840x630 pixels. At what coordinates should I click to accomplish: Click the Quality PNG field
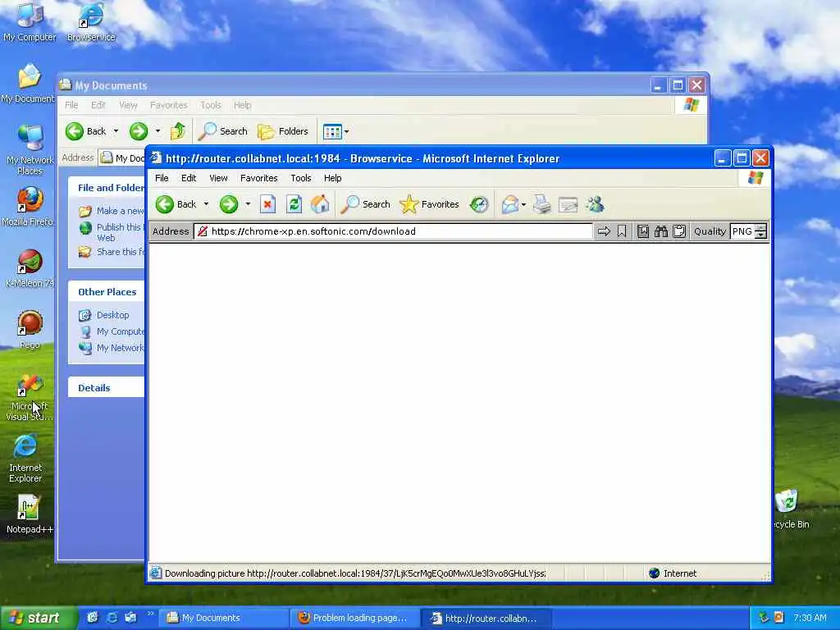(742, 231)
